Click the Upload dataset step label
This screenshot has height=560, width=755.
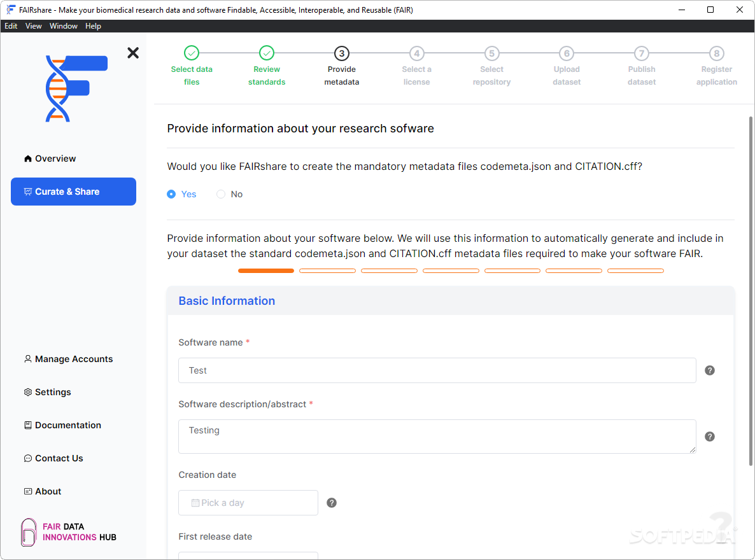pos(567,76)
